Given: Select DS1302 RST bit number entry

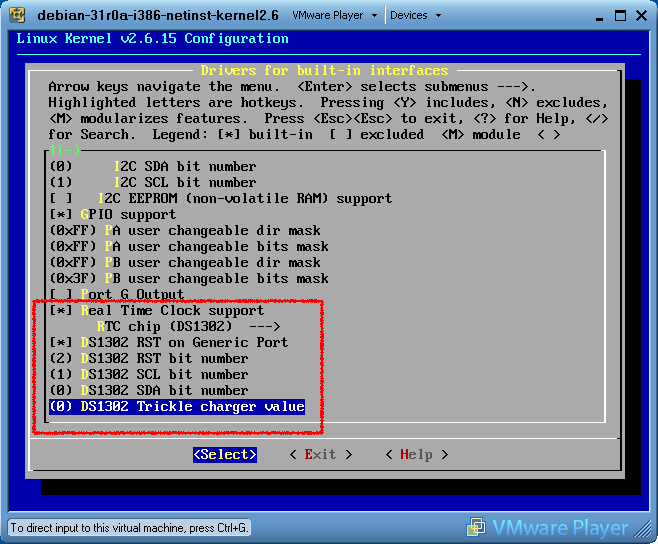Looking at the screenshot, I should point(149,358).
